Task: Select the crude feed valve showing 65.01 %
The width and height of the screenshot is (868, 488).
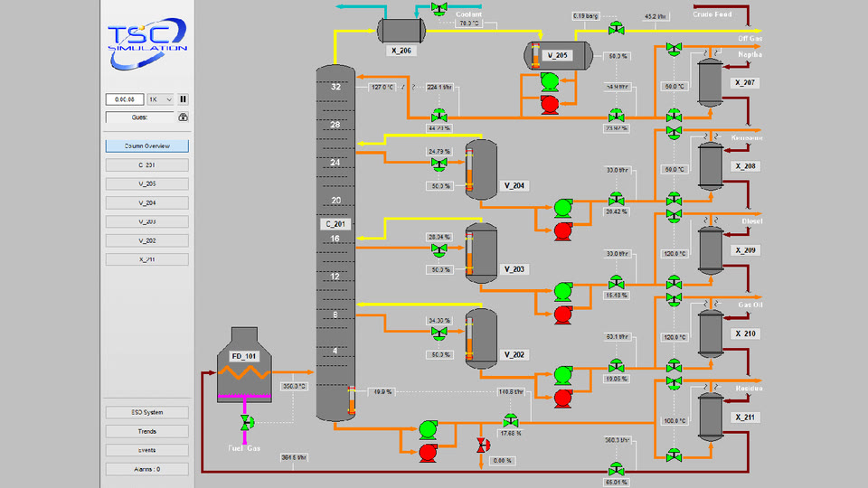Action: 616,469
